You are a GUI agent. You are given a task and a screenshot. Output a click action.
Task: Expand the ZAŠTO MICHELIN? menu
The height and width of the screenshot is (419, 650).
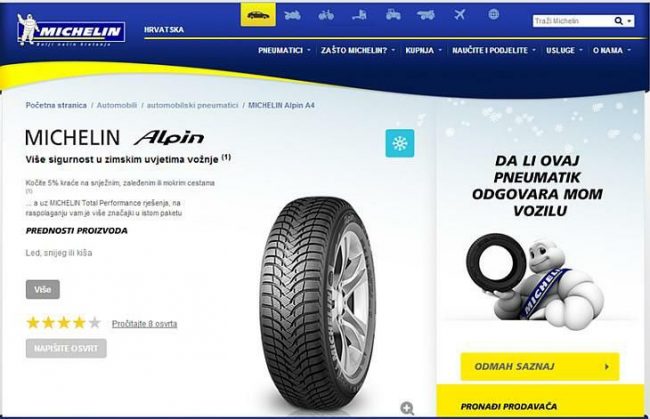tap(358, 50)
